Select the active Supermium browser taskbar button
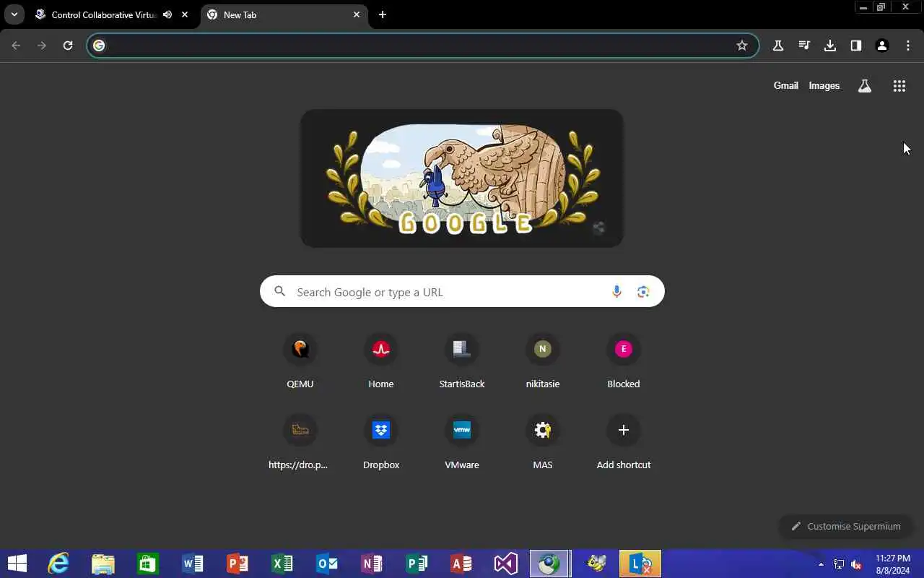This screenshot has width=924, height=578. [x=550, y=564]
